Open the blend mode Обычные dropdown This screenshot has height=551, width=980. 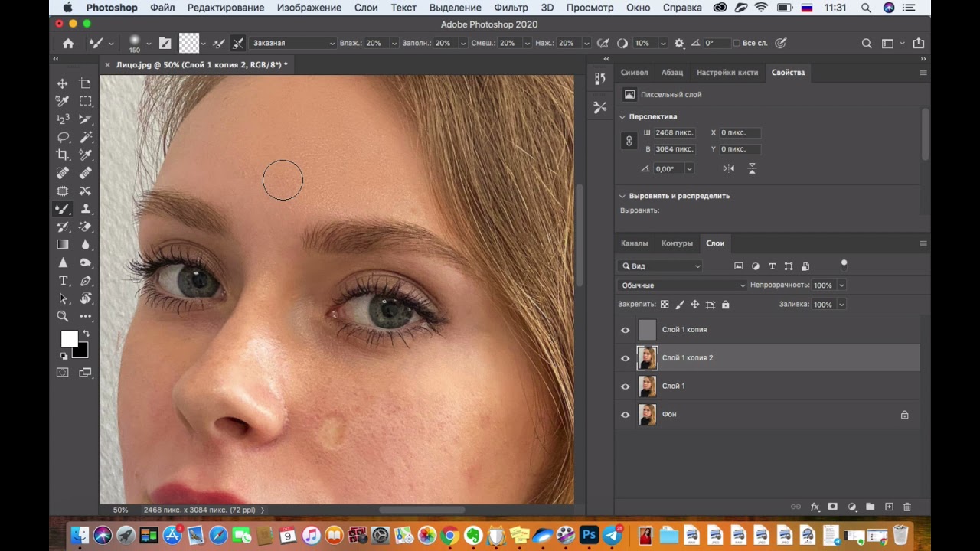(x=681, y=285)
